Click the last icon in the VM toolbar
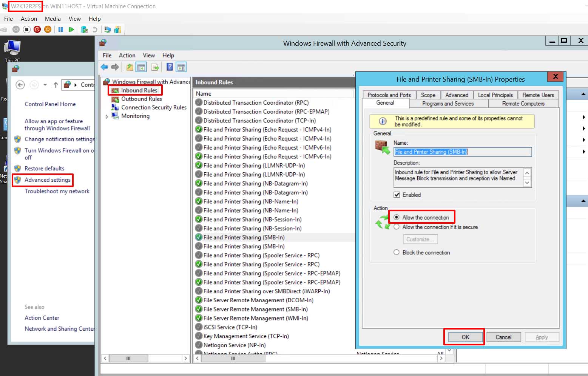The width and height of the screenshot is (588, 376). tap(117, 29)
